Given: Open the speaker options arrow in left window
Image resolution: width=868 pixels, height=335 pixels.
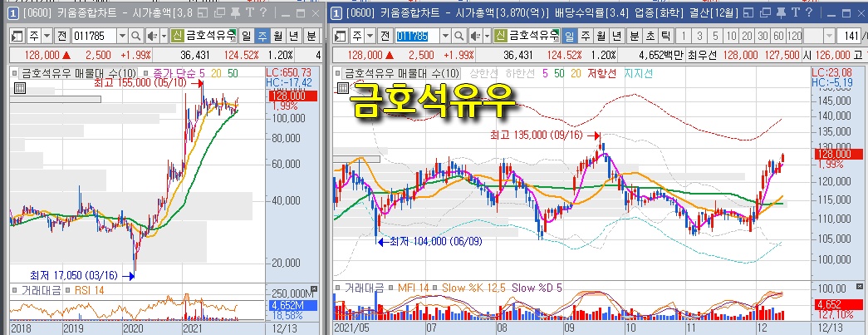Looking at the screenshot, I should click(x=164, y=37).
